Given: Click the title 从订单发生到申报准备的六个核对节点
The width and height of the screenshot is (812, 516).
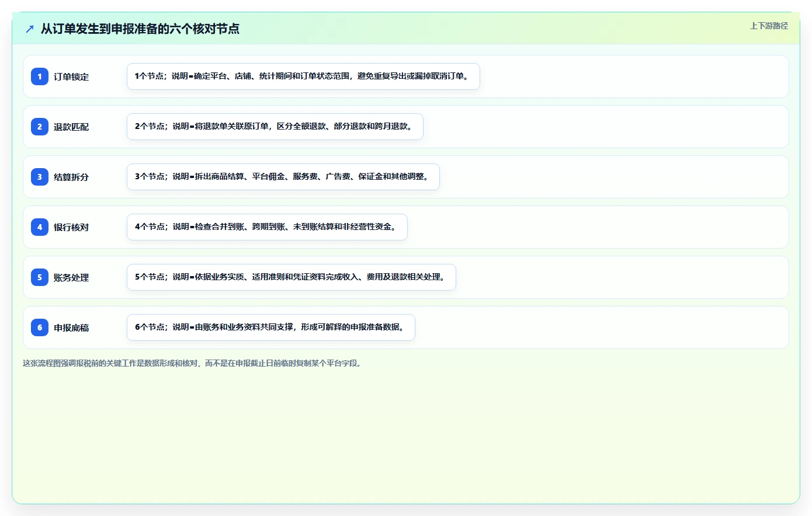Looking at the screenshot, I should click(x=140, y=29).
